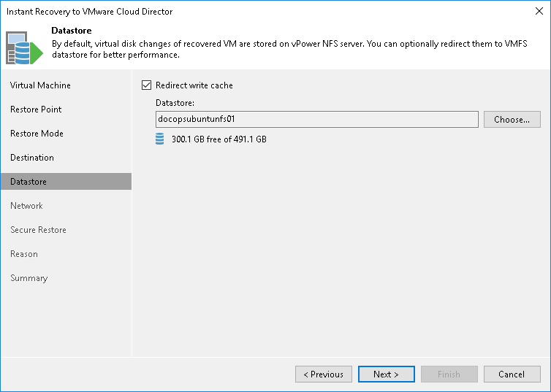The image size is (551, 392).
Task: Go to the Next step
Action: pyautogui.click(x=386, y=374)
